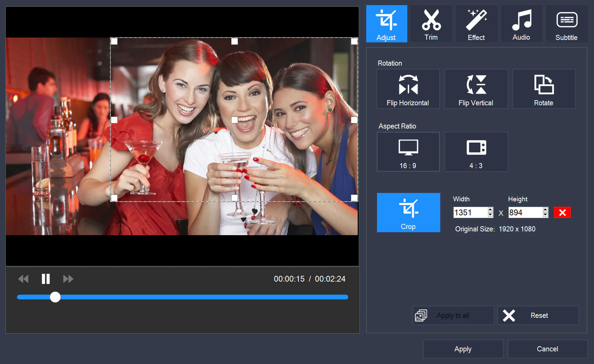The image size is (594, 364).
Task: Click the Width input field
Action: pos(470,212)
